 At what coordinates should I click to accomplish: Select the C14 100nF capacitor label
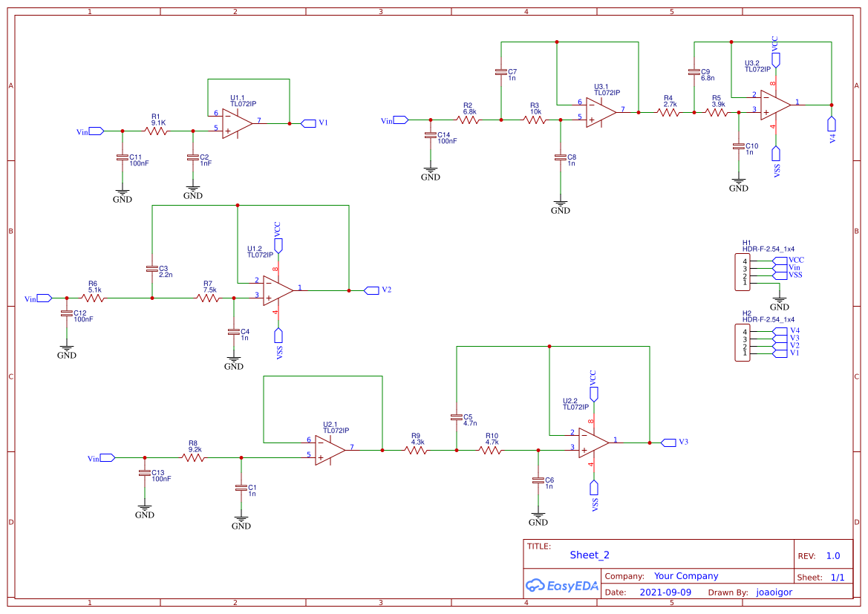(447, 138)
